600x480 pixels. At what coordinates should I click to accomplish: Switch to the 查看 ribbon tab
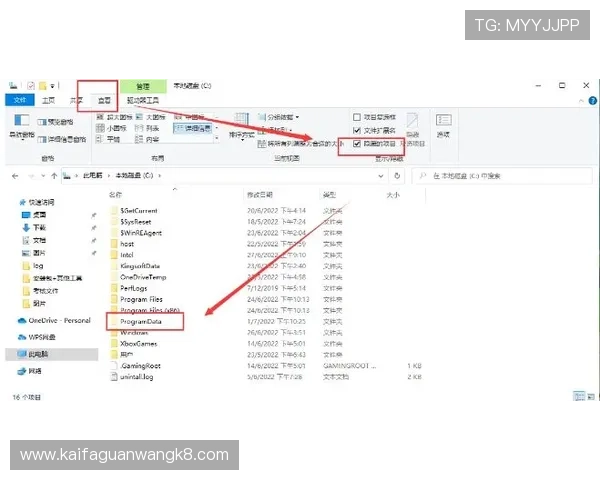coord(104,100)
